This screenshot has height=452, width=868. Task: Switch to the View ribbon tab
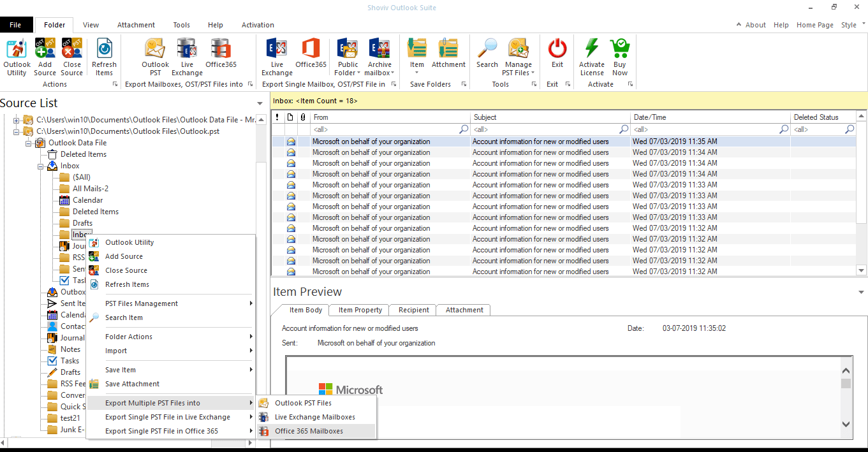tap(91, 25)
